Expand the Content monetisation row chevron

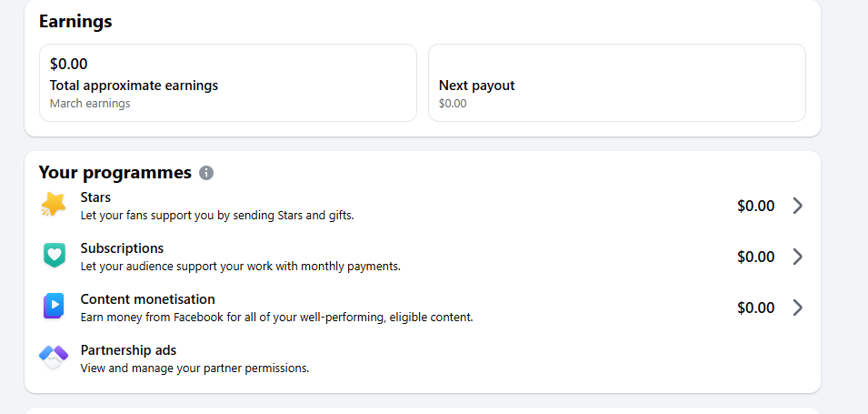pos(797,308)
